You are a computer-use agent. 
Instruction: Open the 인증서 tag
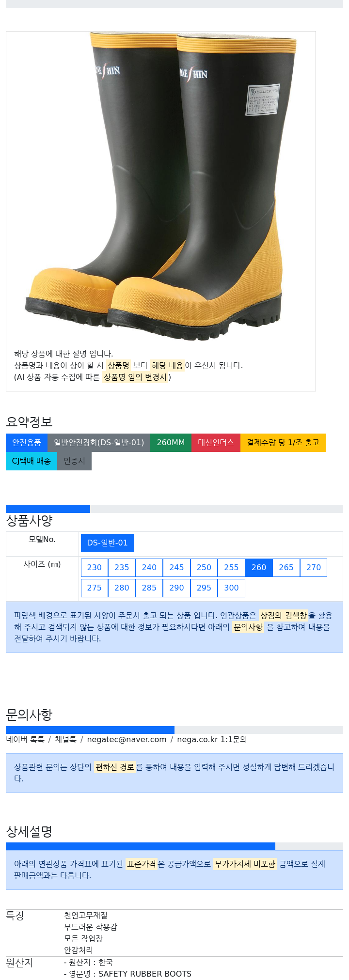pos(74,461)
